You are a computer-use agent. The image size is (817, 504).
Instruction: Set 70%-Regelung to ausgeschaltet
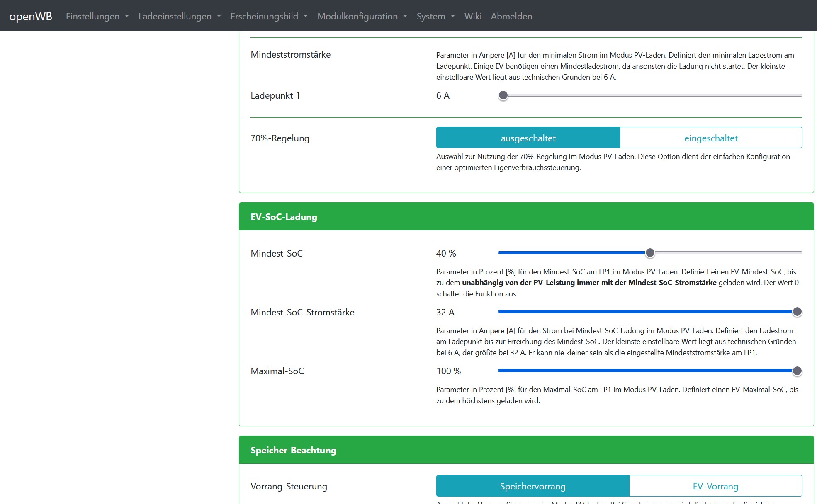pyautogui.click(x=528, y=138)
